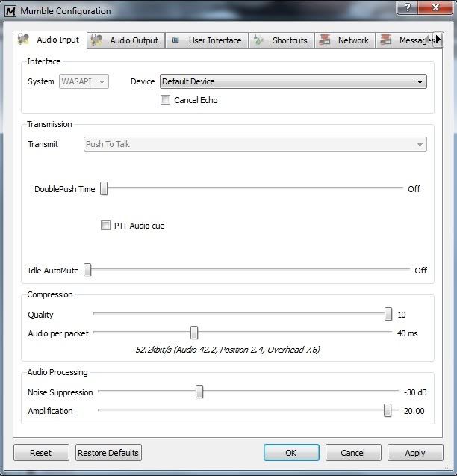This screenshot has height=476, width=457.
Task: Click the Mumble logo in title bar
Action: point(10,11)
